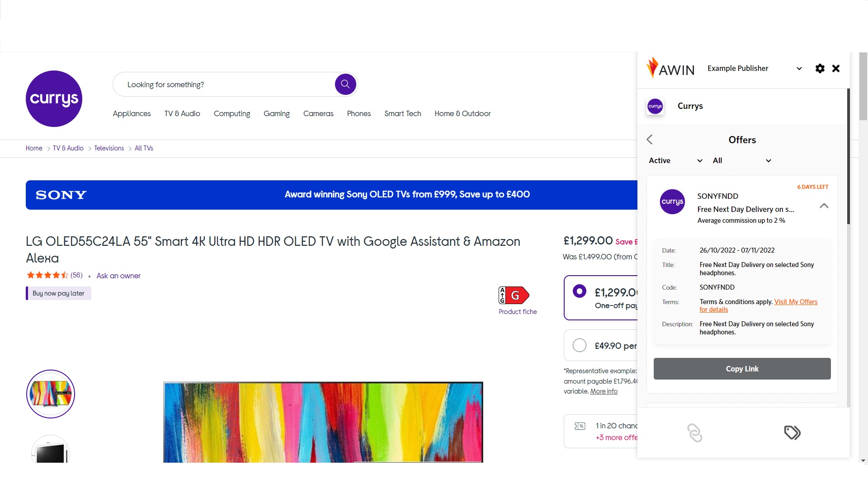Open the Active status filter dropdown
868x488 pixels.
point(675,161)
